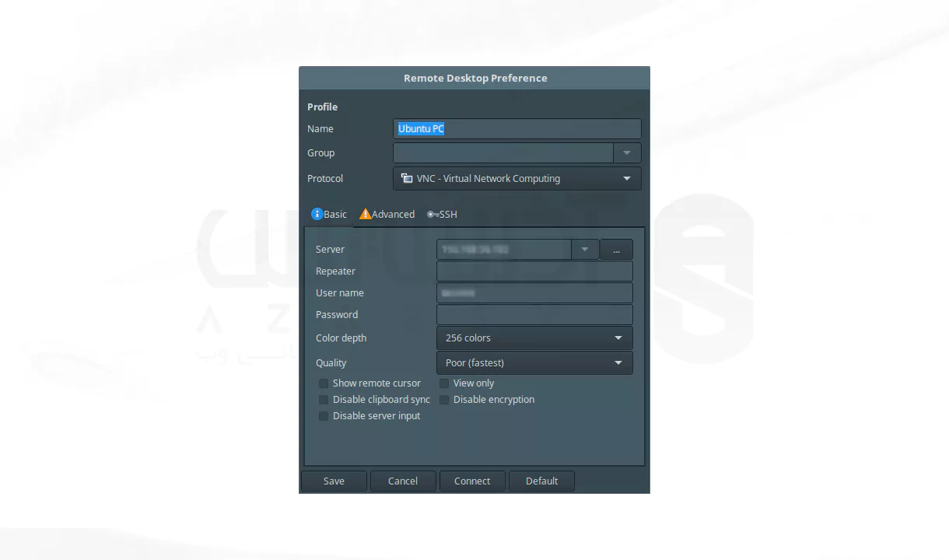The height and width of the screenshot is (560, 949).
Task: Expand the Protocol dropdown list
Action: coord(517,178)
